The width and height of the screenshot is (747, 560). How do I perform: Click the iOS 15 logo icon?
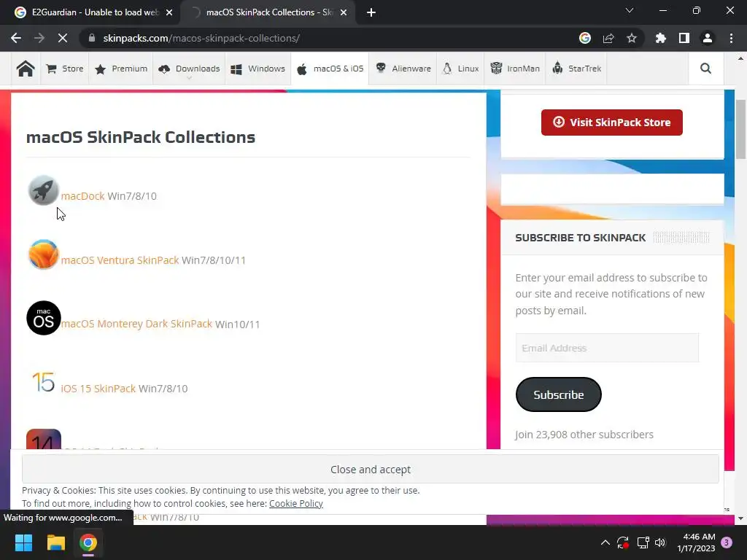pos(43,382)
